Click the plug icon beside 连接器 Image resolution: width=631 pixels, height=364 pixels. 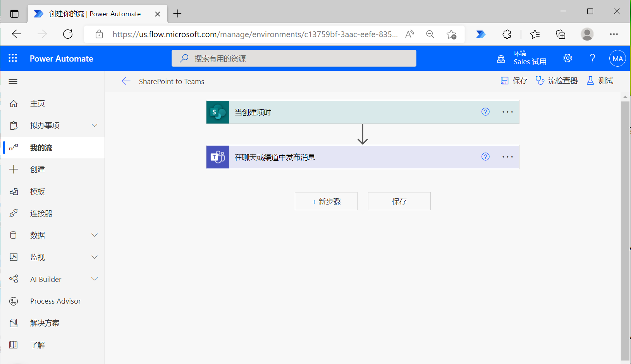tap(14, 213)
